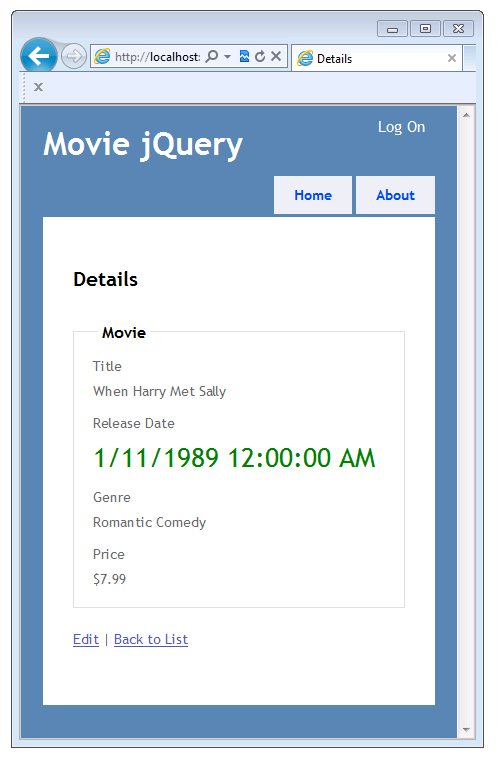501x764 pixels.
Task: Click the Release Date label
Action: coord(134,423)
